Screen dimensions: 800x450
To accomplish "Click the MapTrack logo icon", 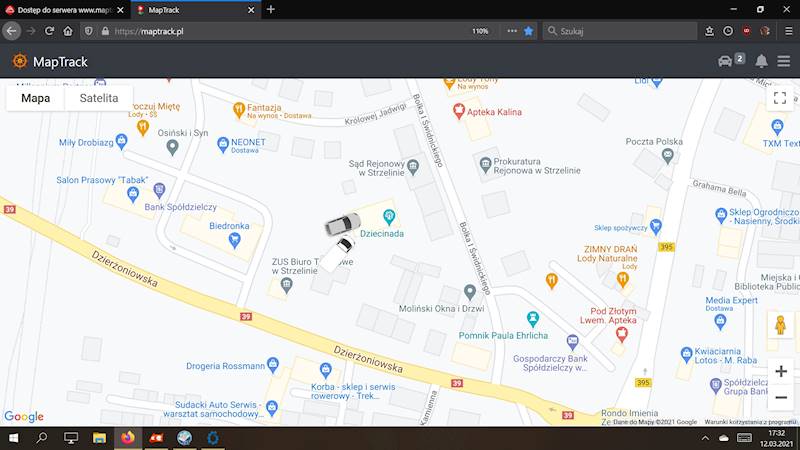I will [x=20, y=61].
